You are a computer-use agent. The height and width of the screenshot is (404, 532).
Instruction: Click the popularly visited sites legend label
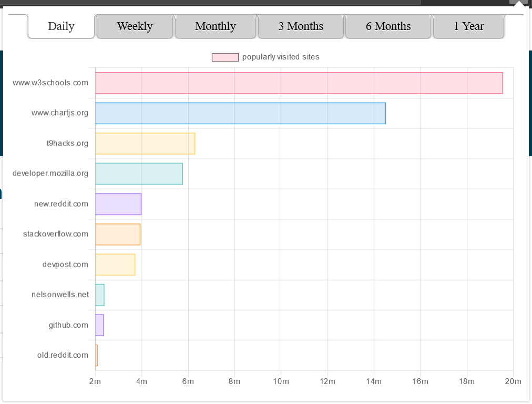point(281,57)
